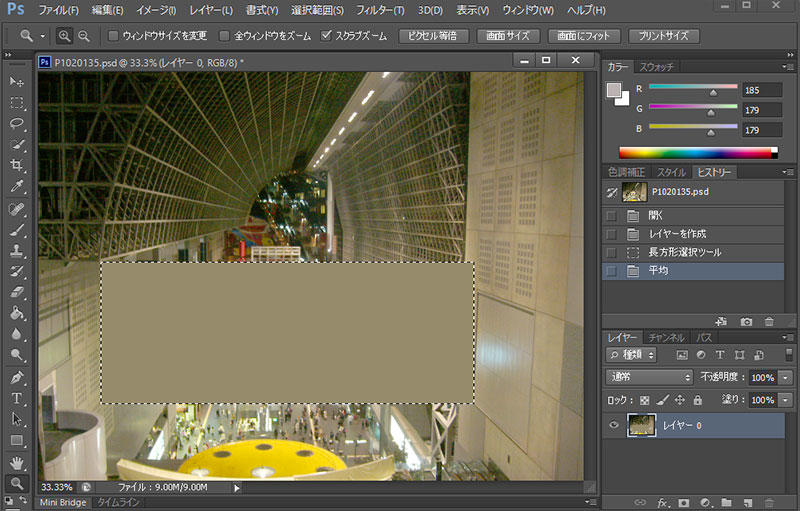
Task: Open status bar info arrow menu
Action: point(236,488)
